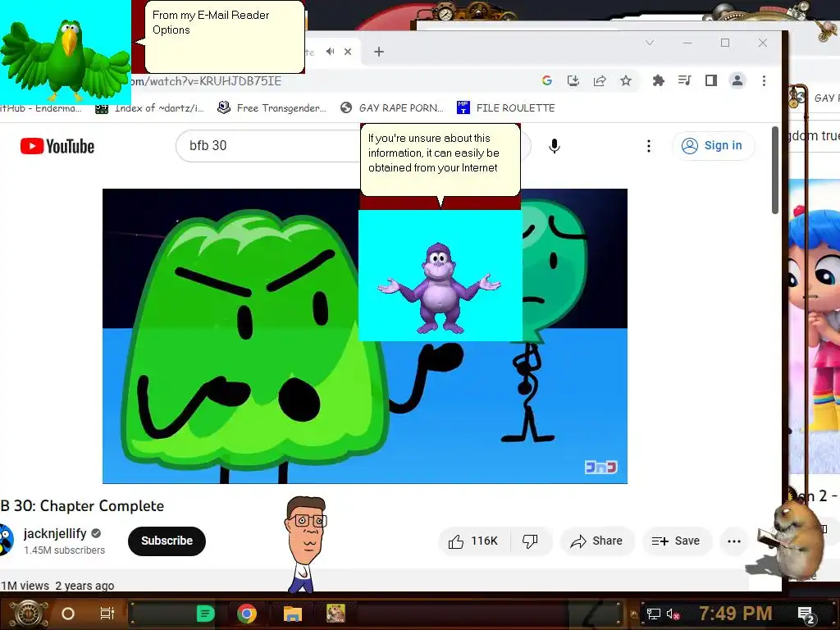The image size is (840, 630).
Task: Click the doll thumbnail in background window
Action: (x=815, y=326)
